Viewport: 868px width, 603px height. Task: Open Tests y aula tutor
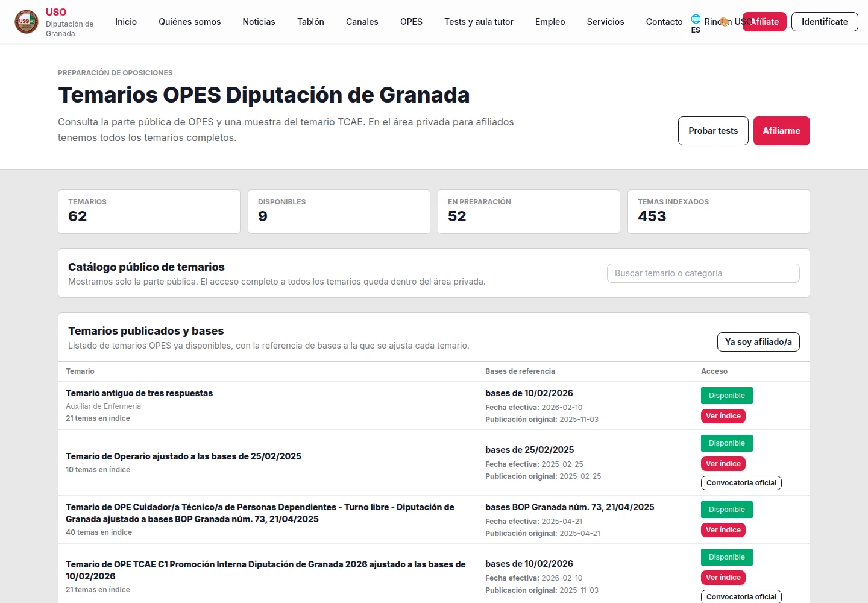(x=479, y=22)
